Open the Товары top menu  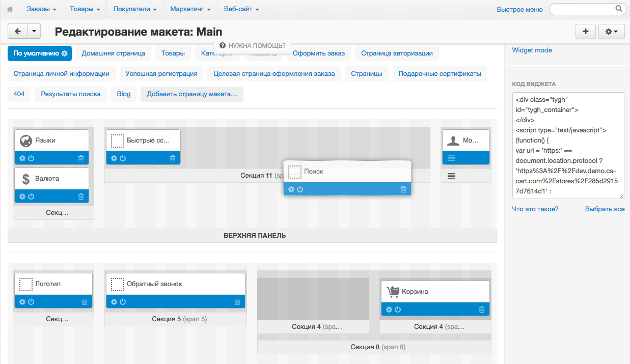click(85, 9)
